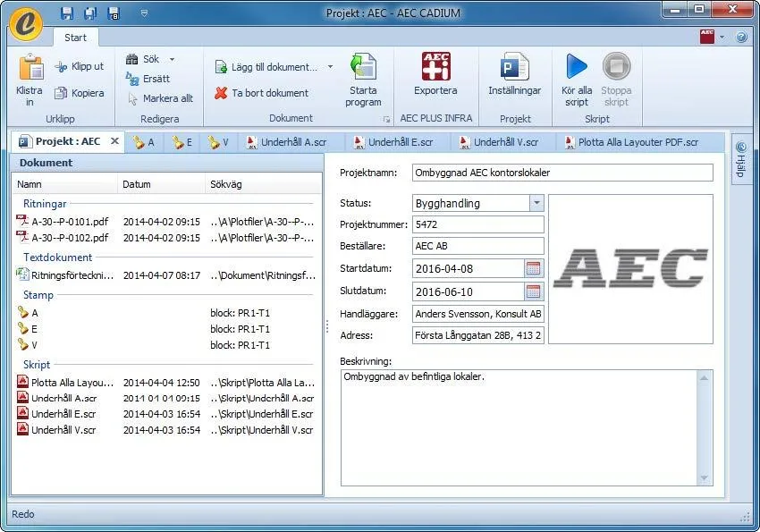
Task: Open project Inställningar icon
Action: pos(514,67)
